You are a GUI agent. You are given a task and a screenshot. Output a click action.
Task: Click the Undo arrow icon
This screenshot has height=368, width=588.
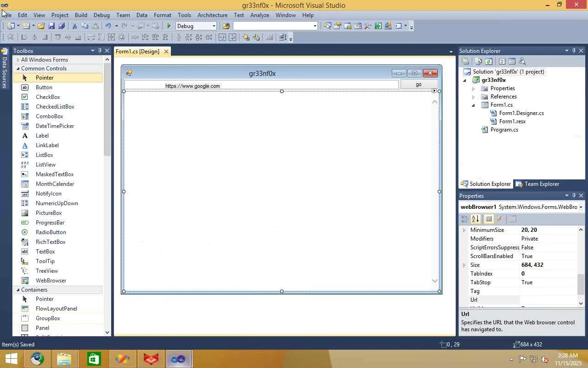point(108,26)
